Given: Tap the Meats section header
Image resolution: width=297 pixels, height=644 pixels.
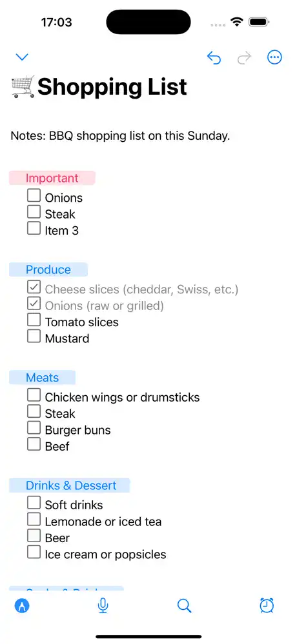Looking at the screenshot, I should 43,378.
